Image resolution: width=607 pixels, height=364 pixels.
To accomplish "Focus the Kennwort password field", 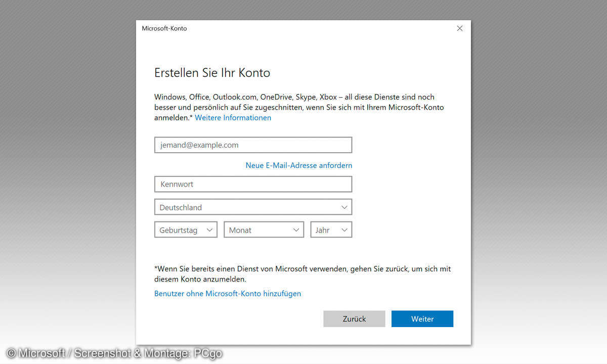I will [253, 184].
